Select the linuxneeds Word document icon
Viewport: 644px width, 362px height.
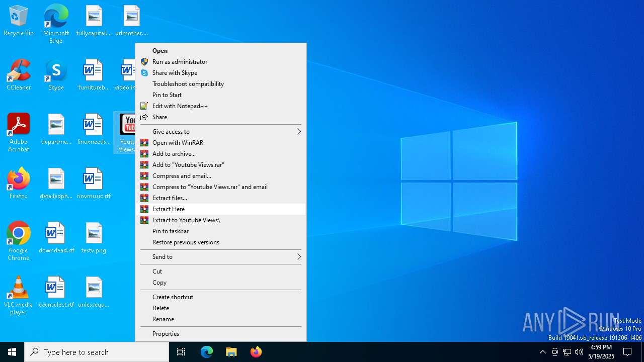(x=94, y=130)
